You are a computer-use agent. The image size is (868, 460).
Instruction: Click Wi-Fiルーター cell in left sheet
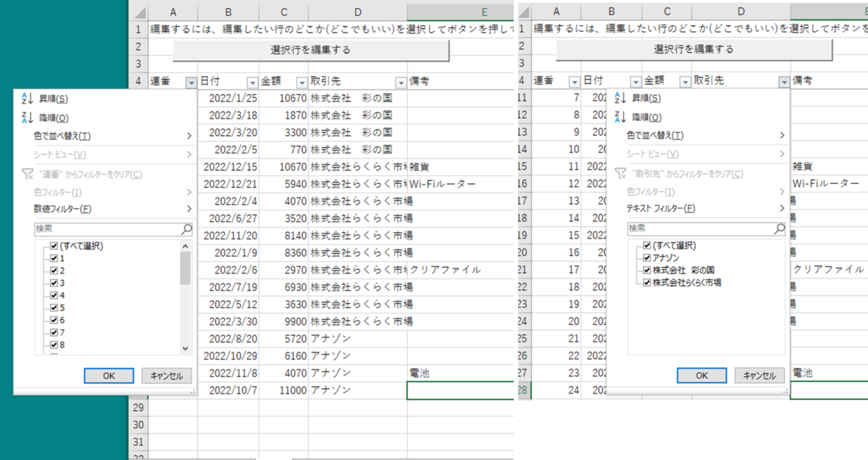[460, 184]
